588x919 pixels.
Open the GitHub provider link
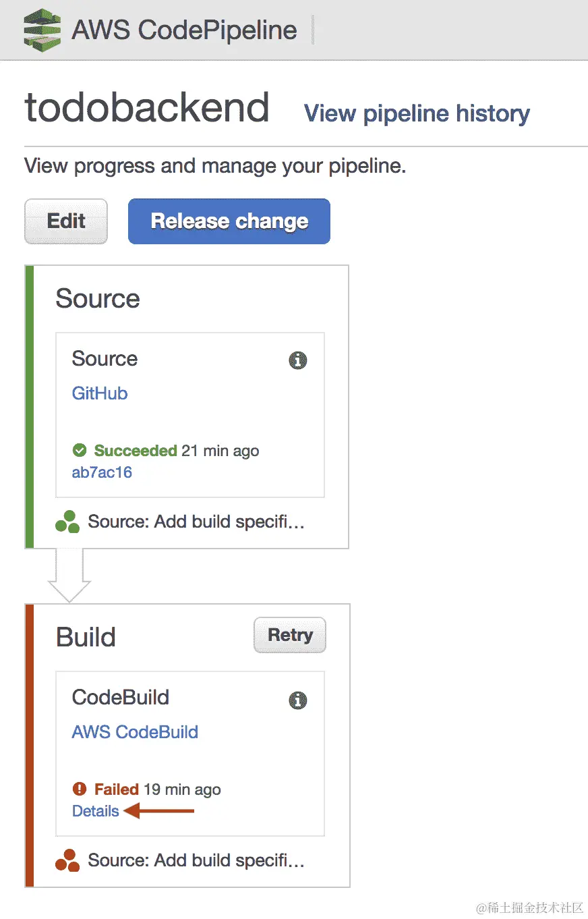pyautogui.click(x=100, y=393)
